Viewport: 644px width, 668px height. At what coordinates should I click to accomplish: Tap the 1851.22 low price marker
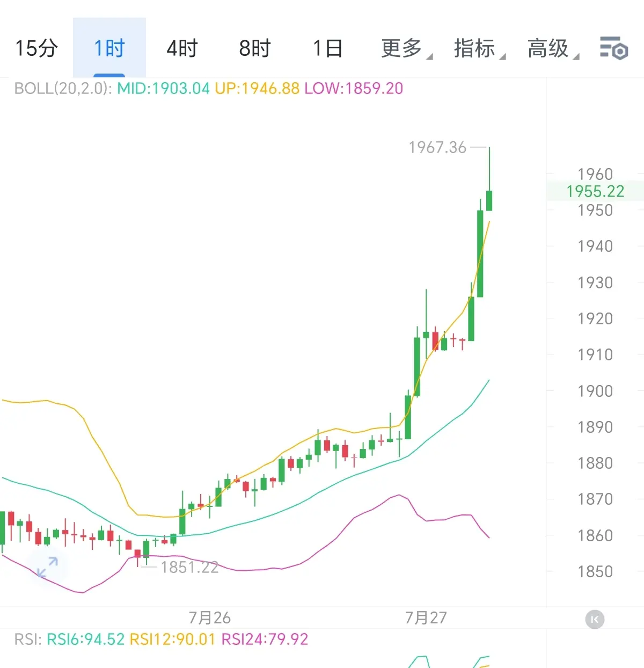click(x=189, y=567)
